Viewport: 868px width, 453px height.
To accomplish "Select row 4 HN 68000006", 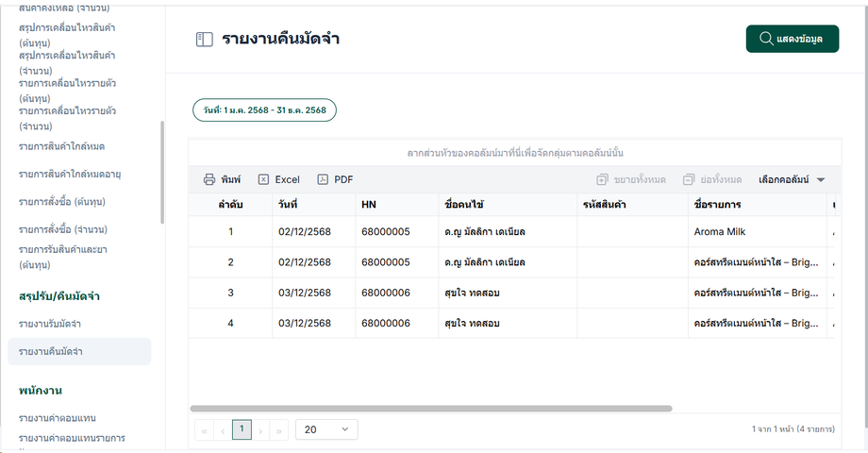I will (x=397, y=323).
